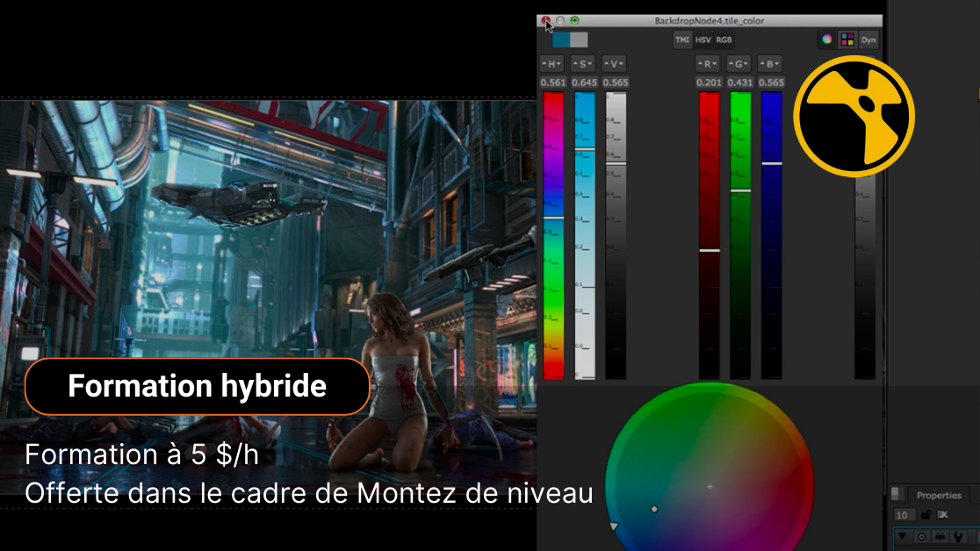
Task: Click the panel layout icon left of Properties tab
Action: coord(898,493)
